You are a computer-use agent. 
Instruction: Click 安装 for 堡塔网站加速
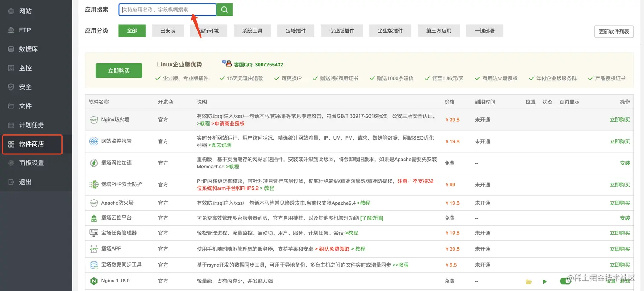[625, 163]
